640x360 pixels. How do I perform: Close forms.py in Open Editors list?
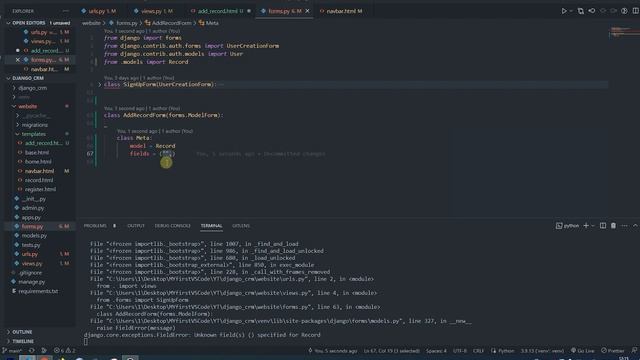[x=18, y=60]
